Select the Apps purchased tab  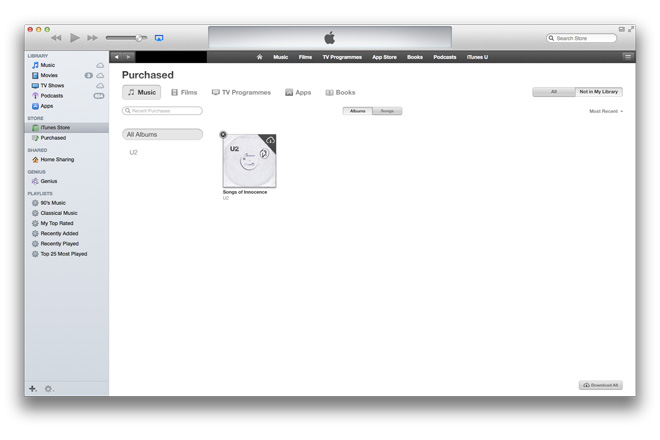pos(298,93)
